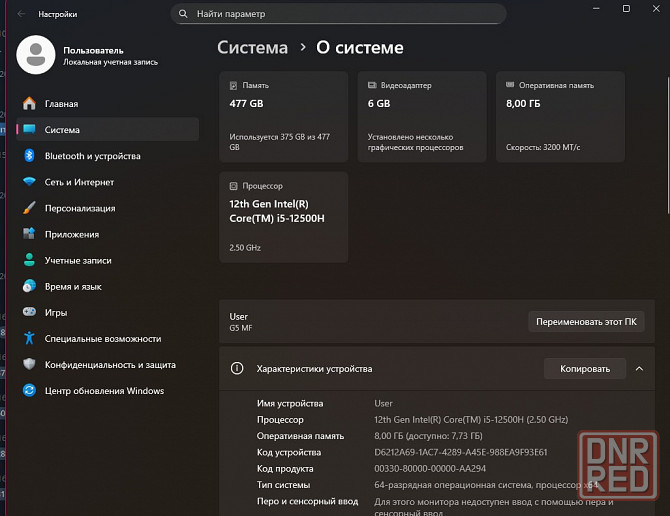Click the chip icon in Процессор card
Screen dimensions: 670x516
click(x=233, y=186)
